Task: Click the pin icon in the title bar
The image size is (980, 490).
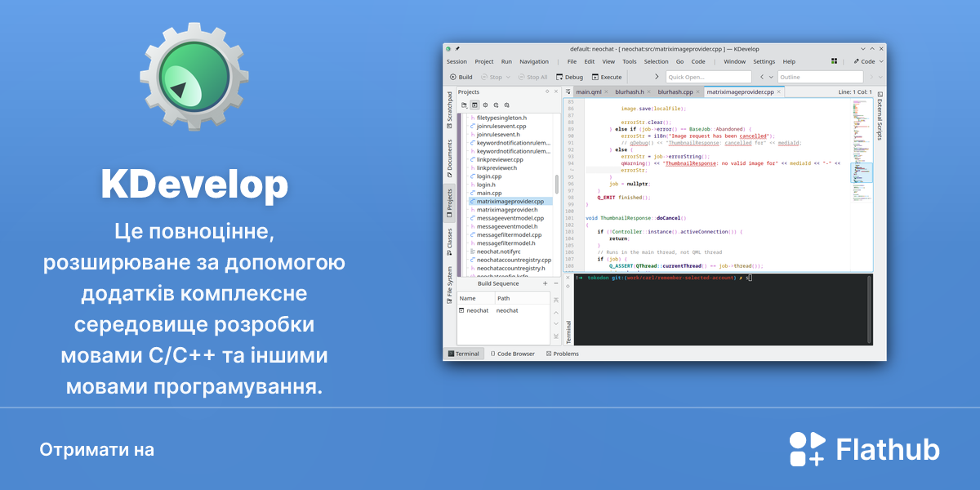Action: pyautogui.click(x=457, y=49)
